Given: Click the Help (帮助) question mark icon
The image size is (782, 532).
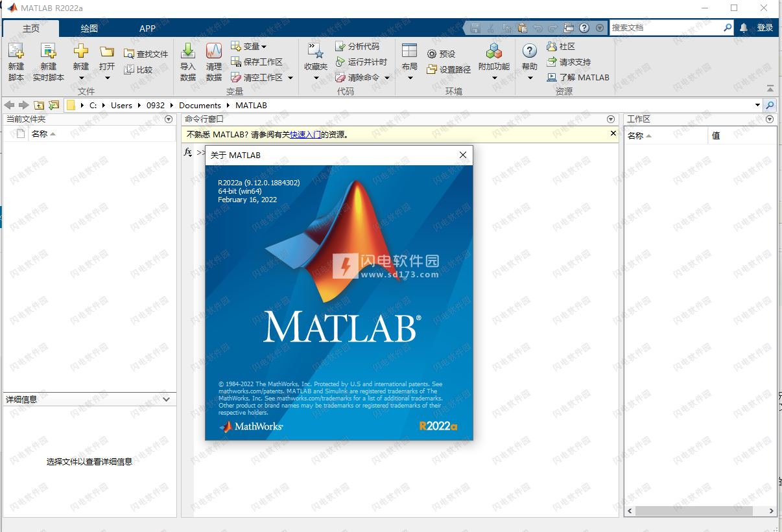Looking at the screenshot, I should [530, 51].
